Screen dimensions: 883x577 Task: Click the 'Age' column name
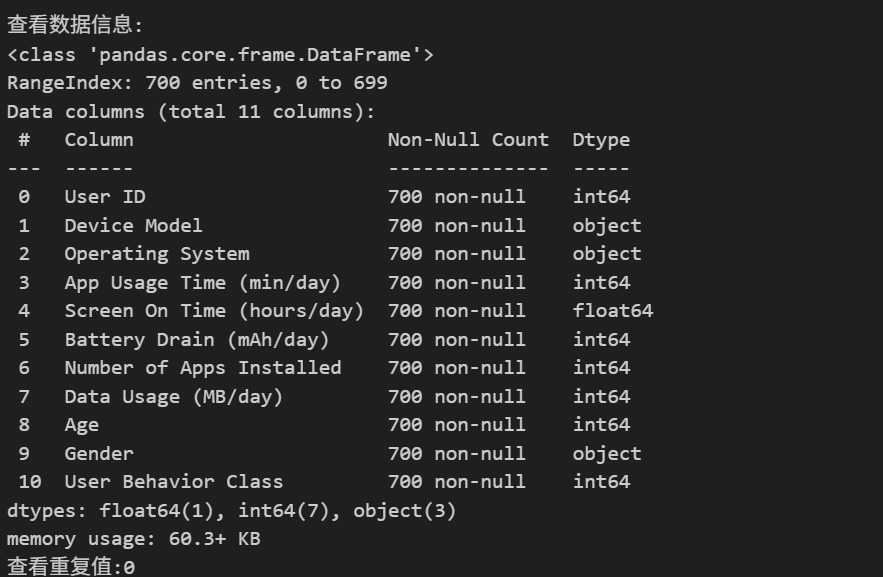(x=82, y=426)
